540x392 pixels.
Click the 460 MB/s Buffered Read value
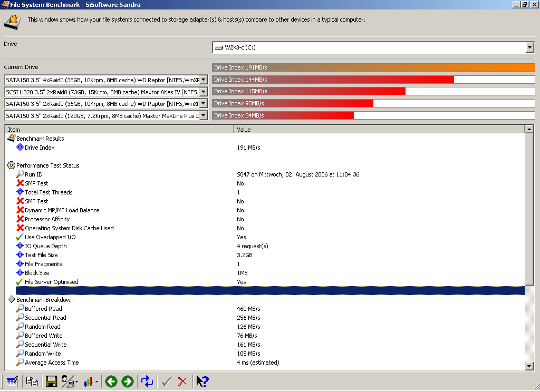pyautogui.click(x=248, y=309)
